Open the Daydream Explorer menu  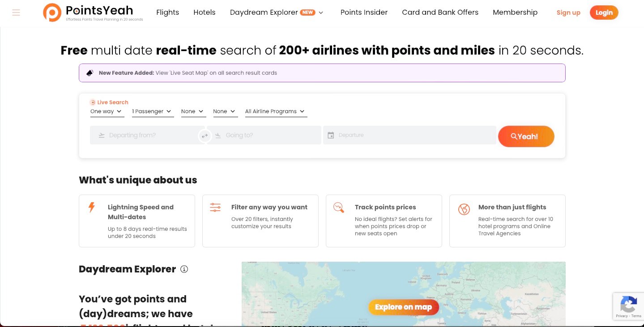276,13
